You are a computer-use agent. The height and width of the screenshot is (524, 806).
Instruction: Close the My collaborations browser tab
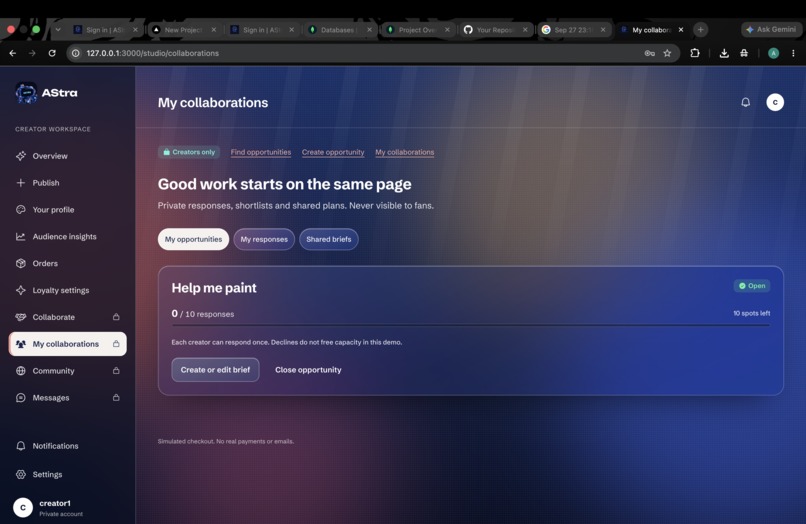[x=681, y=30]
